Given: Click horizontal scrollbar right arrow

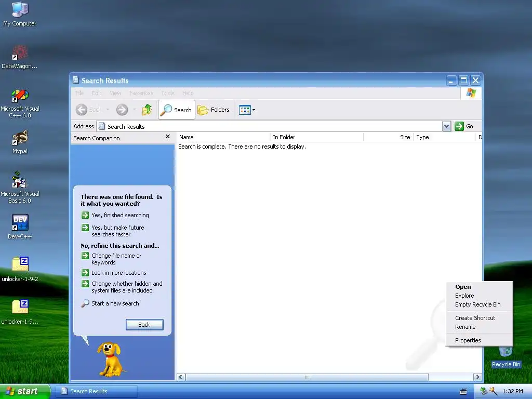Looking at the screenshot, I should click(477, 377).
